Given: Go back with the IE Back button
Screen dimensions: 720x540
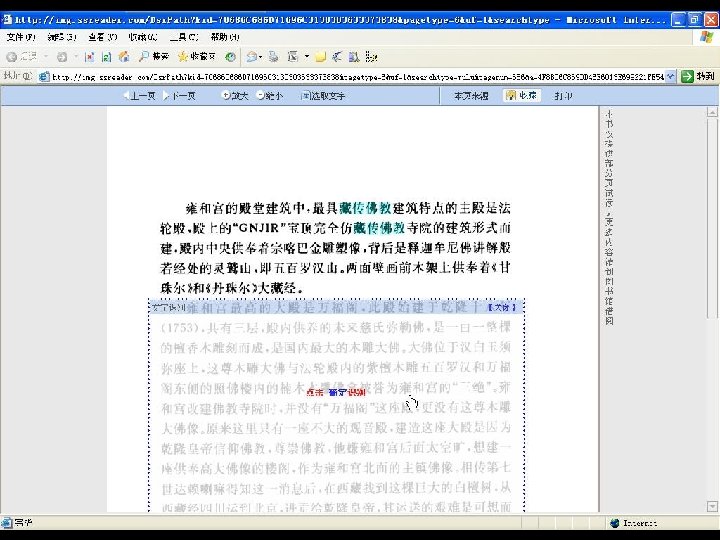Looking at the screenshot, I should coord(22,56).
